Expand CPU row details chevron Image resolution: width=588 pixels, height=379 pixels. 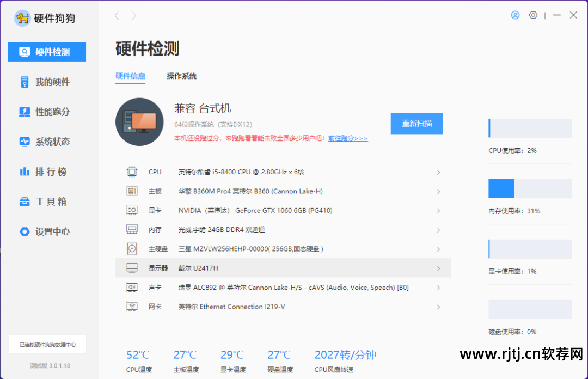coord(438,172)
